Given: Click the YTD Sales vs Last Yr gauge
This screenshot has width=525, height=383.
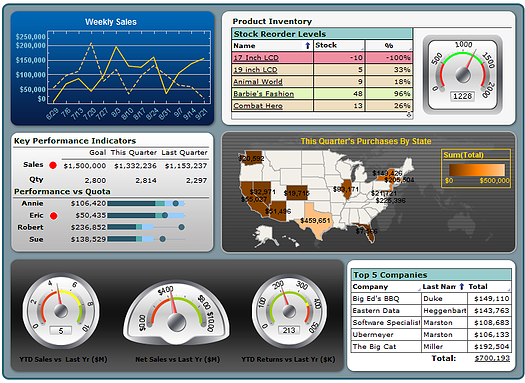Looking at the screenshot, I should coord(61,310).
